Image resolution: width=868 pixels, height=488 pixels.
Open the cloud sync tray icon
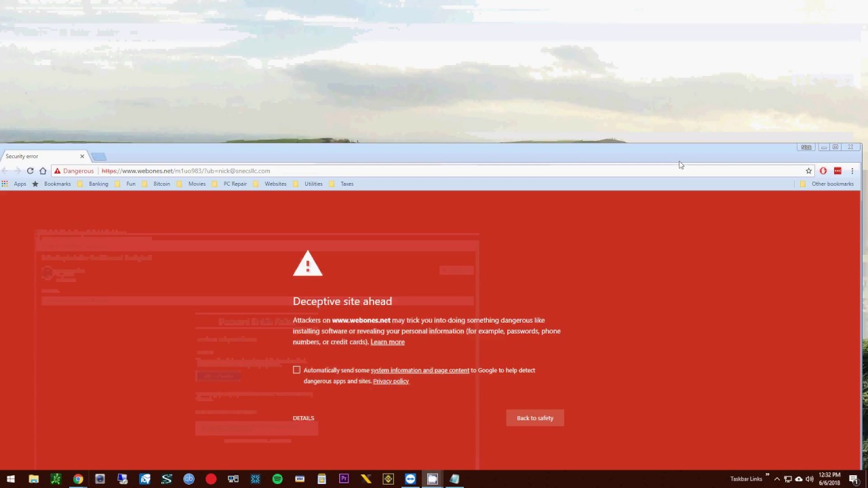tap(798, 479)
